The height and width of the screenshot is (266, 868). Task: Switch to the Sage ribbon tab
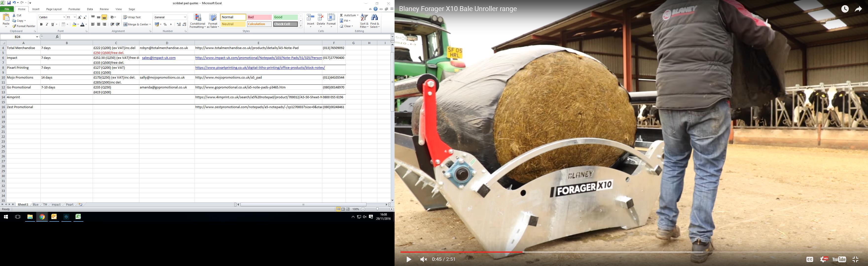(x=132, y=9)
